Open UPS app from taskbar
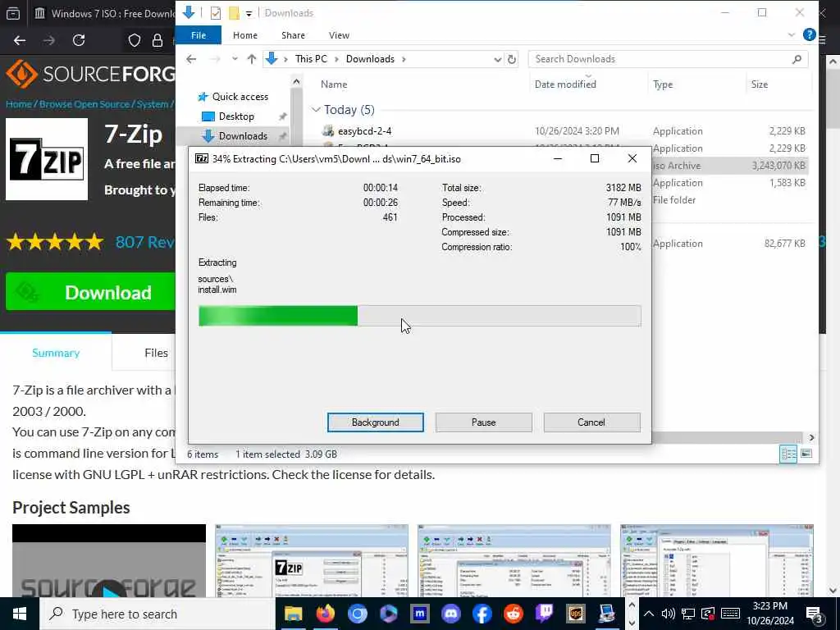The height and width of the screenshot is (630, 840). coord(576,614)
